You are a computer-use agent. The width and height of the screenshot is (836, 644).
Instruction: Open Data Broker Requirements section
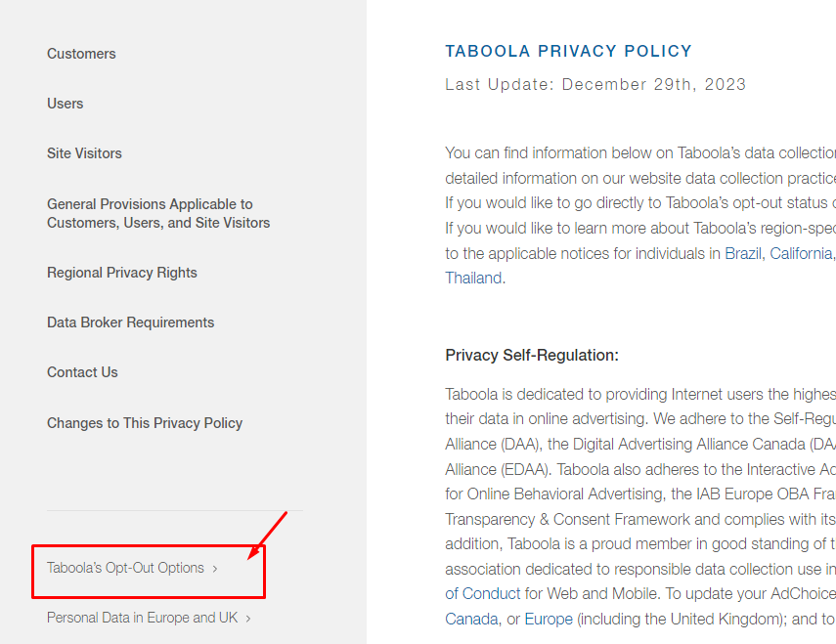[x=130, y=322]
